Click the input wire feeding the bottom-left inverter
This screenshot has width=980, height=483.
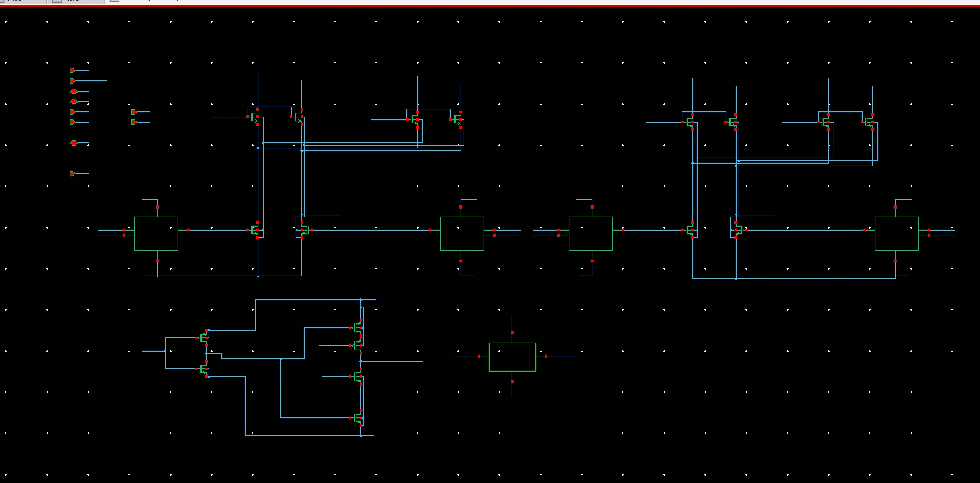coord(152,351)
